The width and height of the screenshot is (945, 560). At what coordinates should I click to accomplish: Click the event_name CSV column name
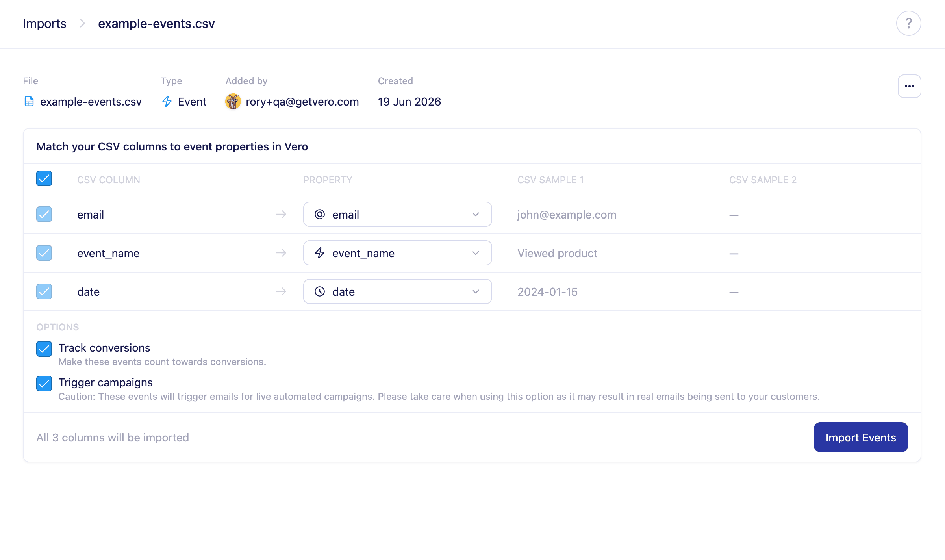108,253
